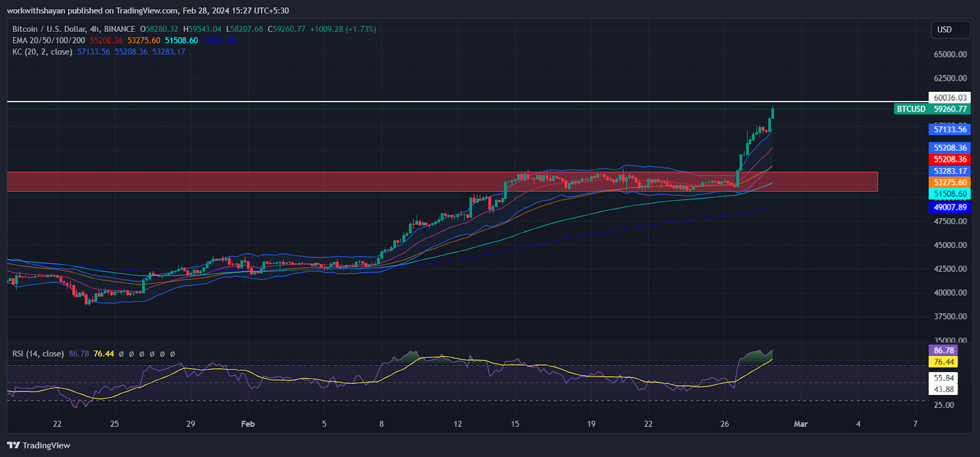Select the Bitcoin / U.S. Dollar symbol title

[73, 29]
